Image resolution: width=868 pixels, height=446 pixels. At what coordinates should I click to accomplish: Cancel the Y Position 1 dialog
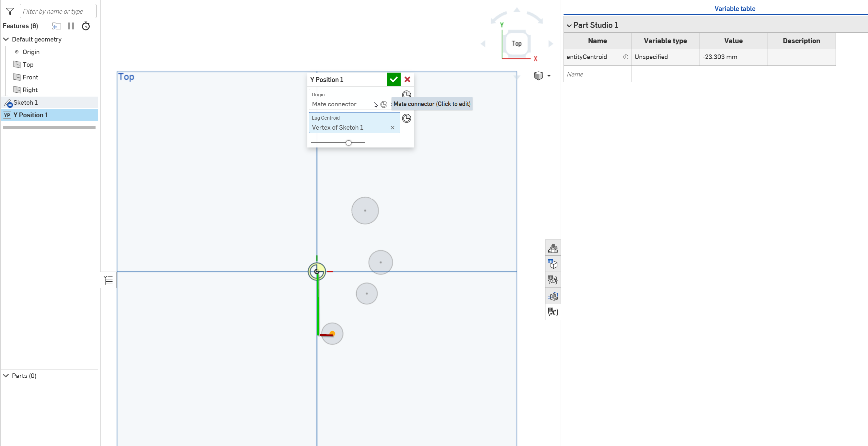coord(407,79)
